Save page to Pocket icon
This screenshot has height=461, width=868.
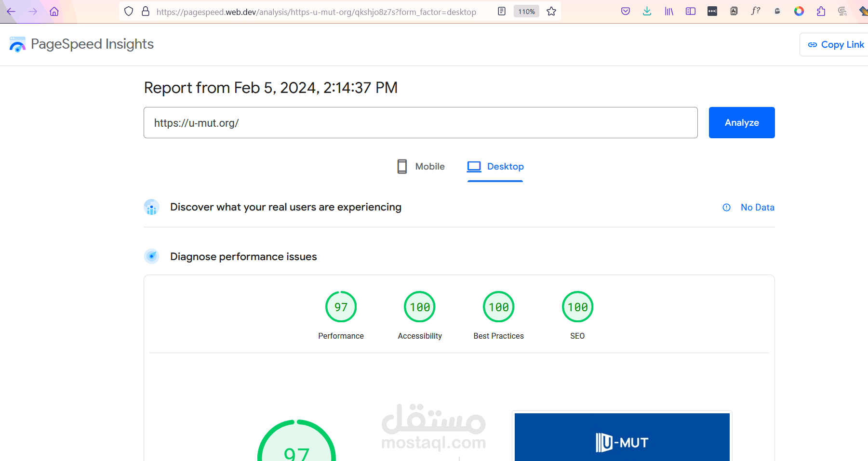[626, 12]
